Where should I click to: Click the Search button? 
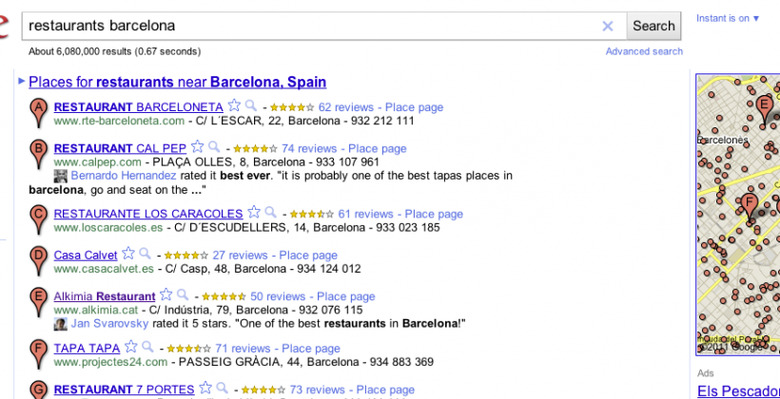(x=654, y=26)
